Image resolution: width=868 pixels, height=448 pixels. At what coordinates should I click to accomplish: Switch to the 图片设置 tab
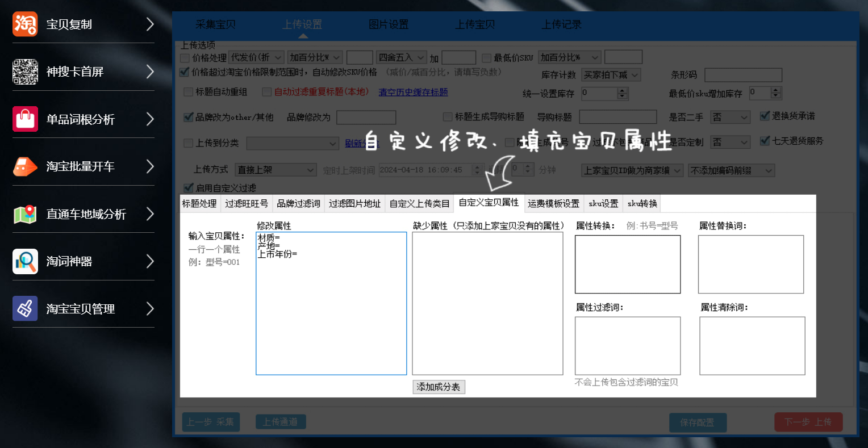click(389, 24)
